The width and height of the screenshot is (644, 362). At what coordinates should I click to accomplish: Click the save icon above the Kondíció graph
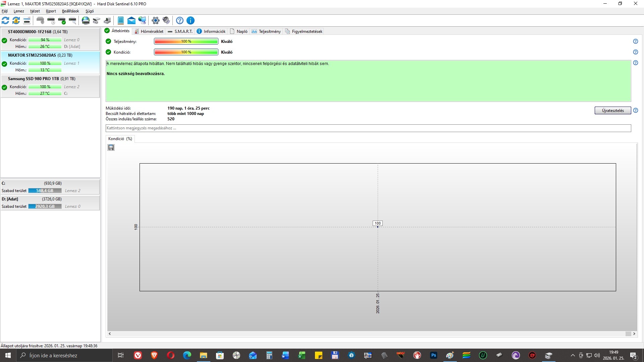coord(111,147)
